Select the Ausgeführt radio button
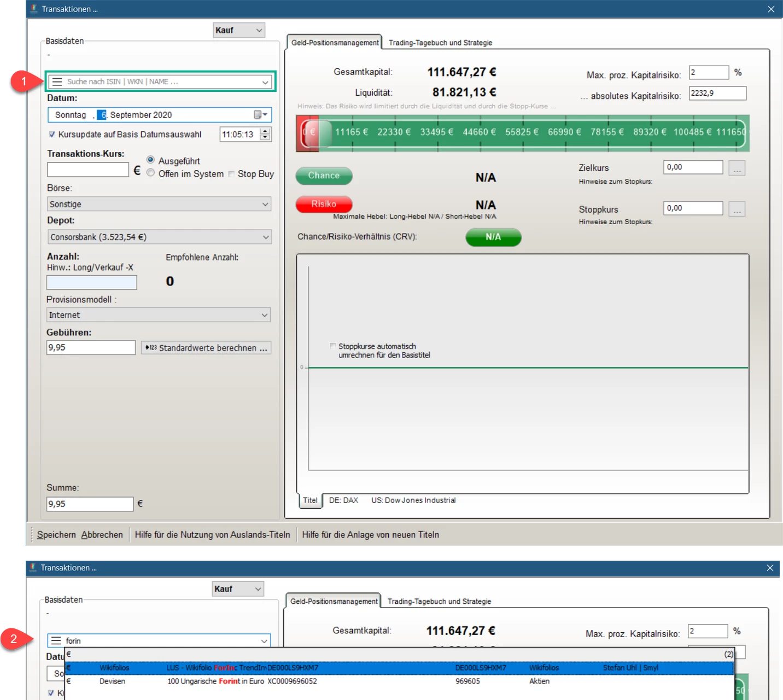 point(150,160)
